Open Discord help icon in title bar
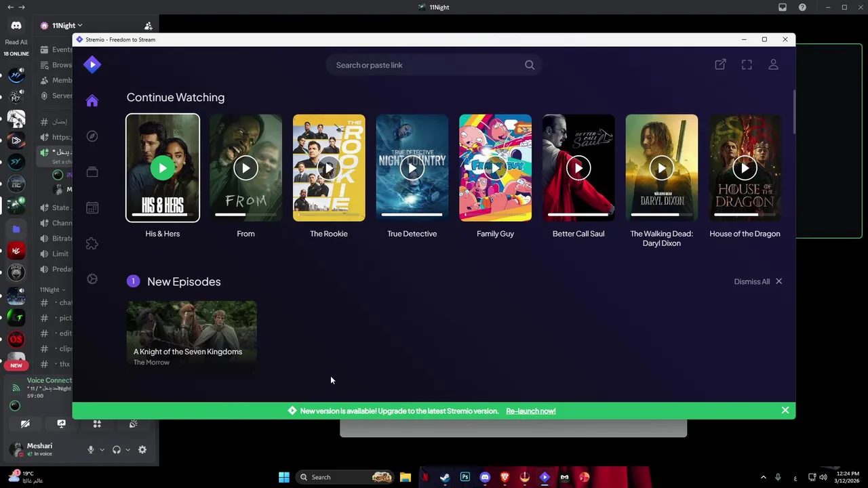Screen dimensions: 868x488 803,7
